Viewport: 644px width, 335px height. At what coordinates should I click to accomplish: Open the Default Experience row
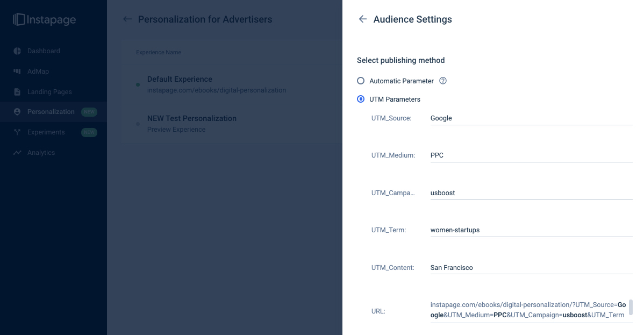click(216, 84)
